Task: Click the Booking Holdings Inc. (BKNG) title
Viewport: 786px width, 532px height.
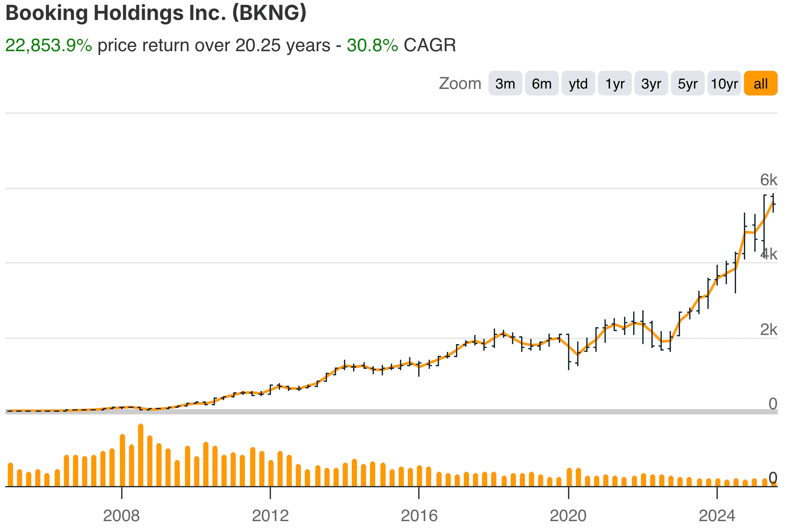Action: tap(156, 13)
